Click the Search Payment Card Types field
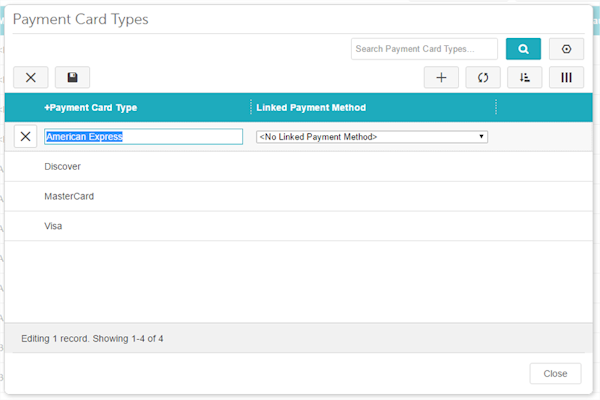Viewport: 600px width, 400px height. (425, 49)
